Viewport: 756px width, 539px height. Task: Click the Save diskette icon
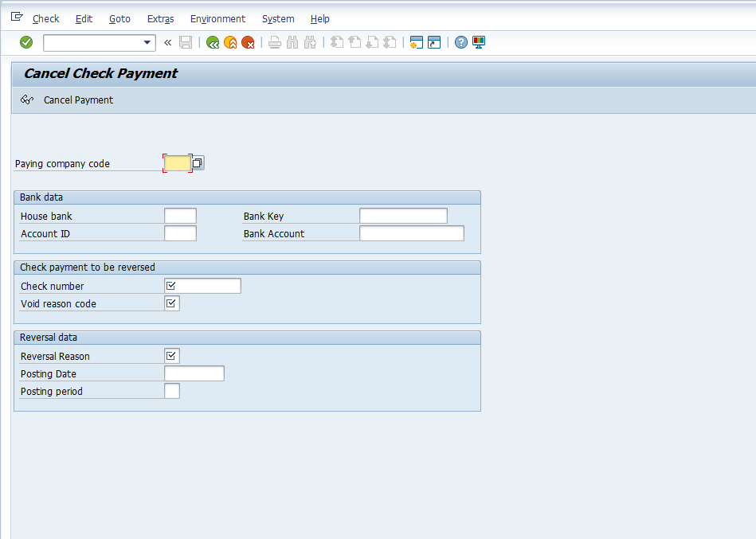[x=186, y=42]
